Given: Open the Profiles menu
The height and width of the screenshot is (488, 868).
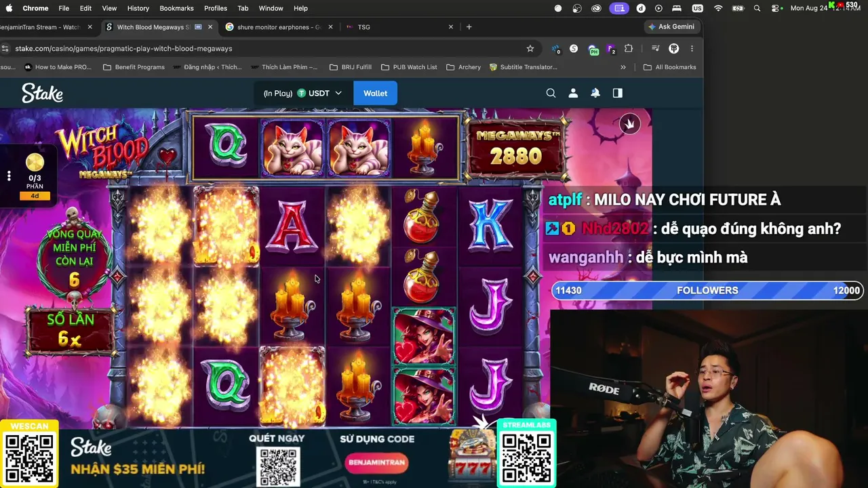Looking at the screenshot, I should 216,8.
